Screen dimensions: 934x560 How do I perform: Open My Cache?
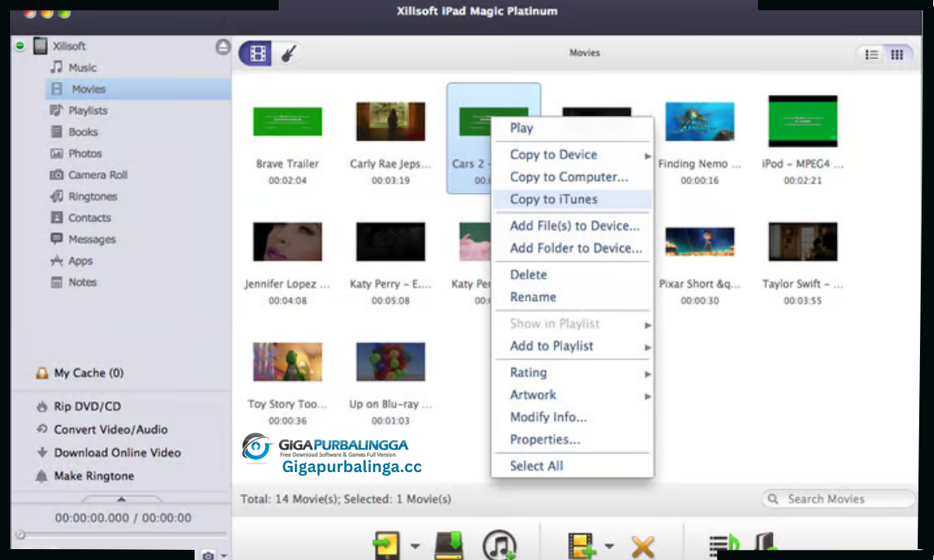79,373
